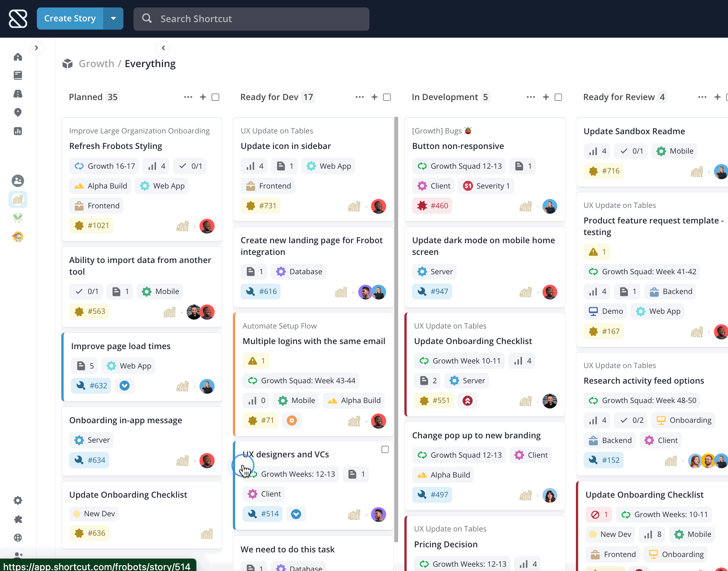Viewport: 728px width, 571px height.
Task: Toggle the checkbox on the Planned column header
Action: tap(215, 97)
